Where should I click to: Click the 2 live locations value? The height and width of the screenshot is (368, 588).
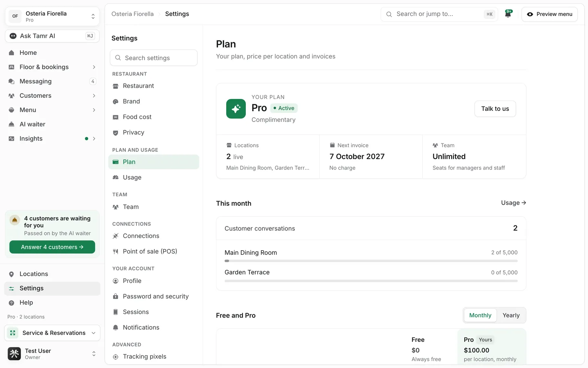[x=235, y=157]
